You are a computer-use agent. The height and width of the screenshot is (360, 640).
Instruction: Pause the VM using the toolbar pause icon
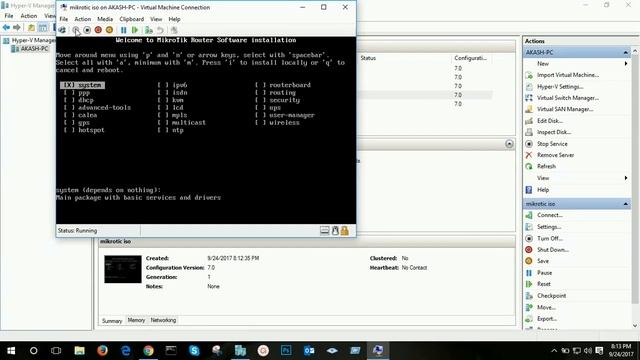[123, 30]
